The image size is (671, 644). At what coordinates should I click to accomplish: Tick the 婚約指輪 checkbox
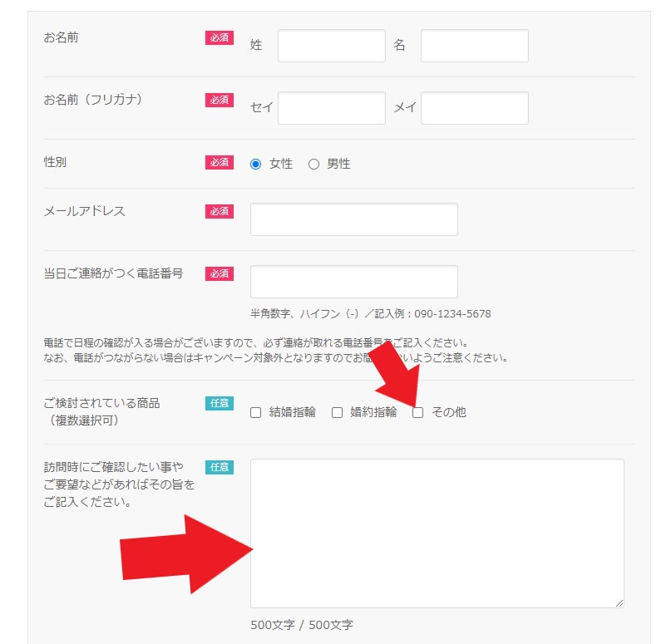tap(338, 412)
